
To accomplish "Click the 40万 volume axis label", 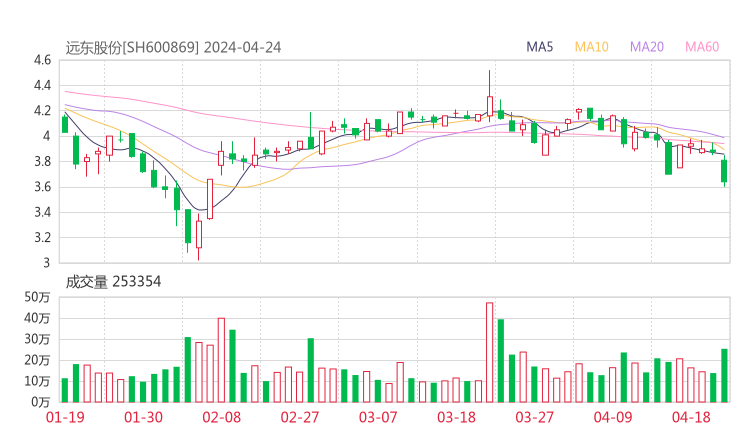I will (37, 318).
